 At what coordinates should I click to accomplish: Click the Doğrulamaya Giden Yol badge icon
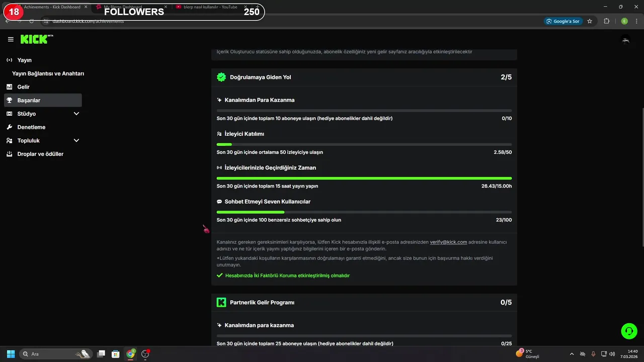221,77
